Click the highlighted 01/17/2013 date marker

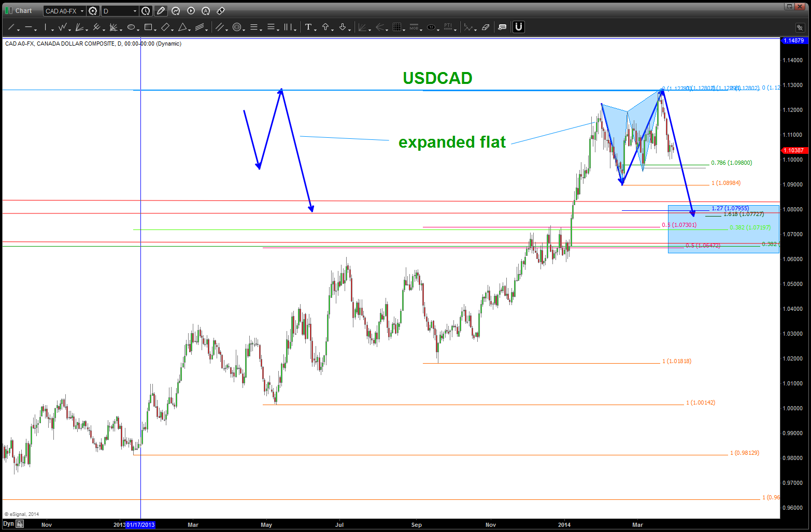coord(140,525)
